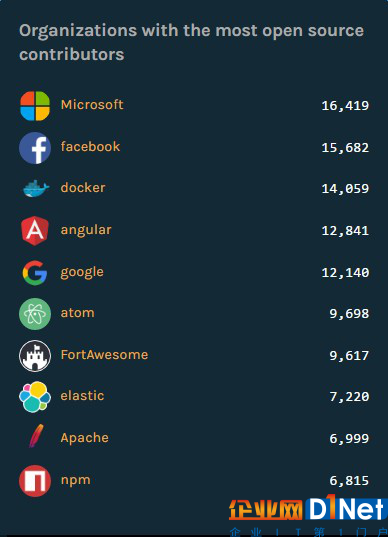Image resolution: width=388 pixels, height=537 pixels.
Task: Click the google G logo
Action: click(x=35, y=273)
